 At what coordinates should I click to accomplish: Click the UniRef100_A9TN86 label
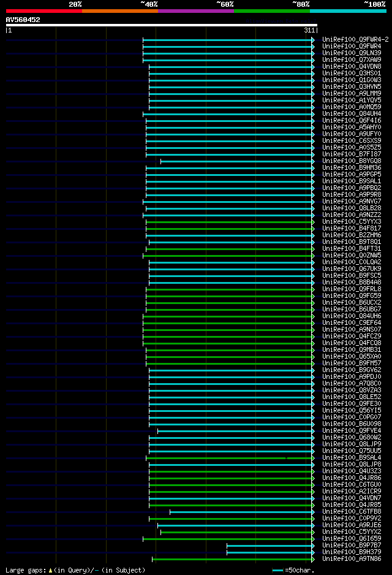(x=352, y=559)
